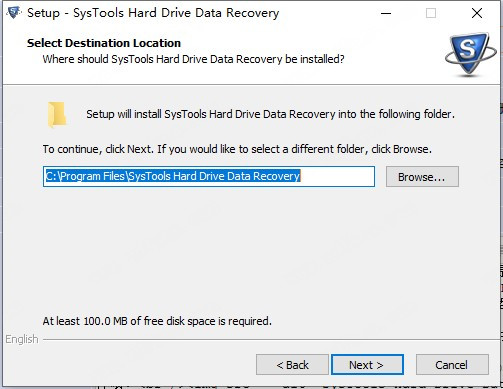
Task: Click the highlighted C:\Program Files install path text
Action: [173, 176]
